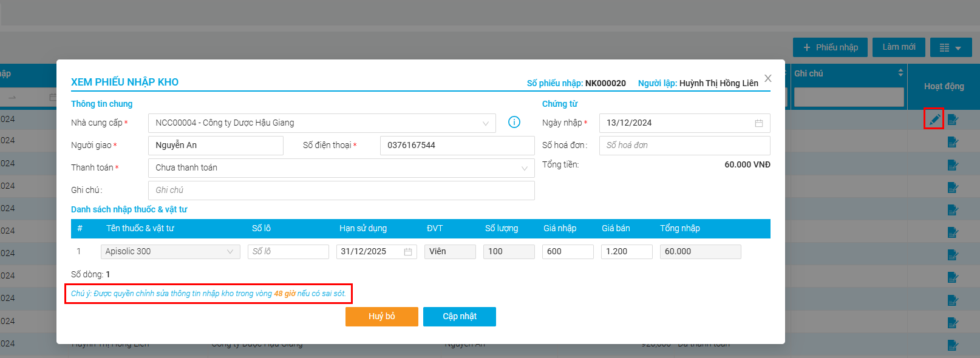The image size is (980, 358).
Task: Open calendar icon in Ngày nhập field
Action: click(759, 123)
